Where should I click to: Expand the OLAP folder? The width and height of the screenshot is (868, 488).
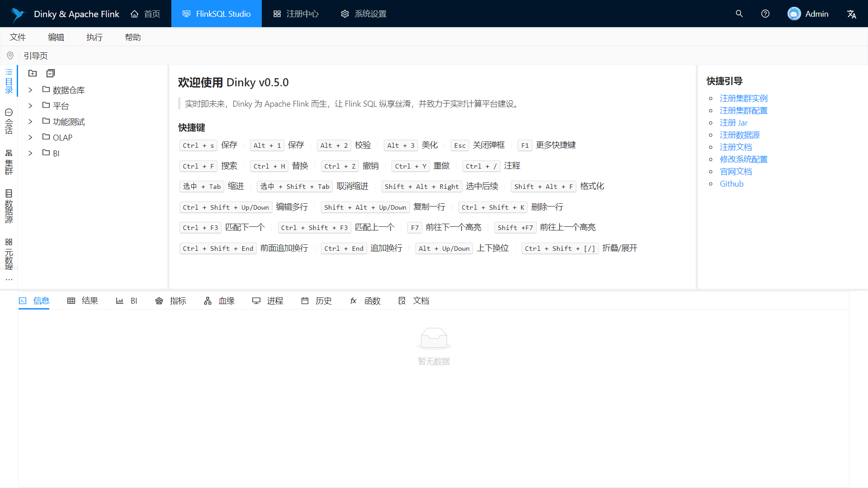click(x=30, y=137)
